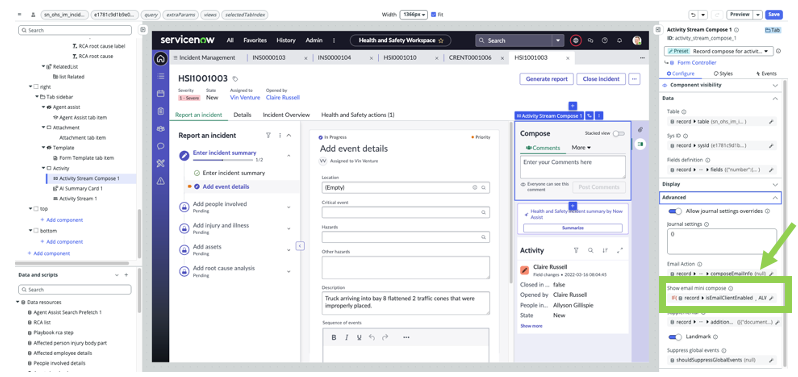Click the edit icon beside Sys ID binding
Viewport: 798px width, 377px height.
(x=772, y=146)
